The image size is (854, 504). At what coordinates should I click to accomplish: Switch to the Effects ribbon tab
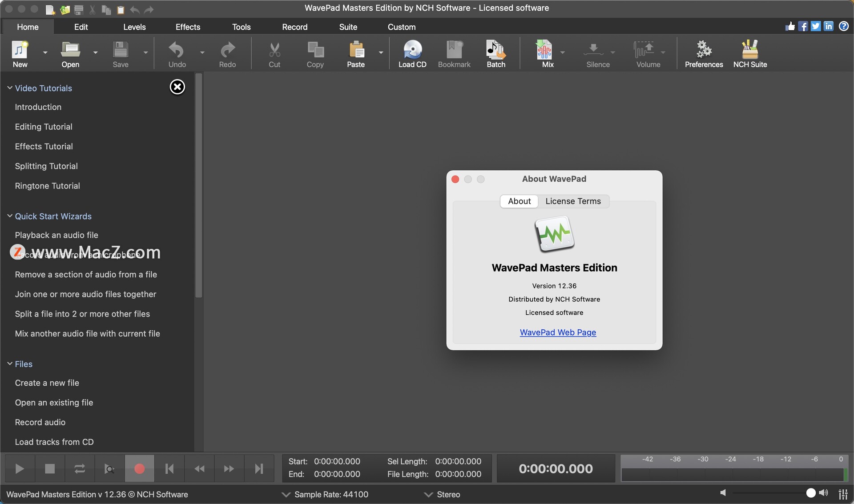pos(188,27)
